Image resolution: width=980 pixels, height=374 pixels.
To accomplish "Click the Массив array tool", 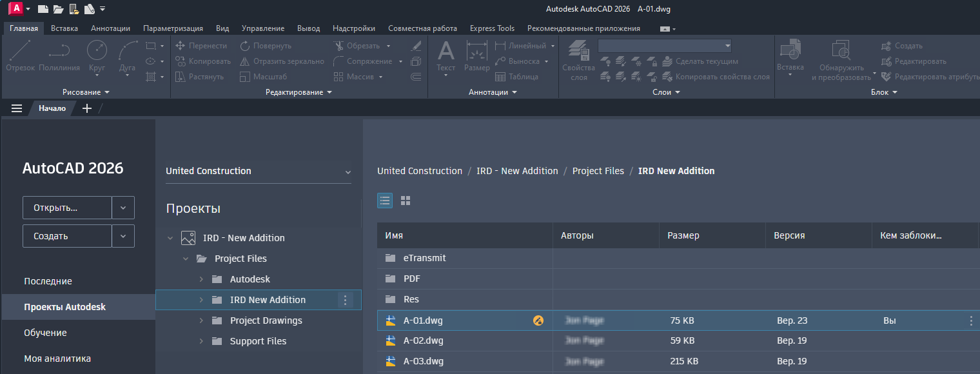I will [x=354, y=77].
